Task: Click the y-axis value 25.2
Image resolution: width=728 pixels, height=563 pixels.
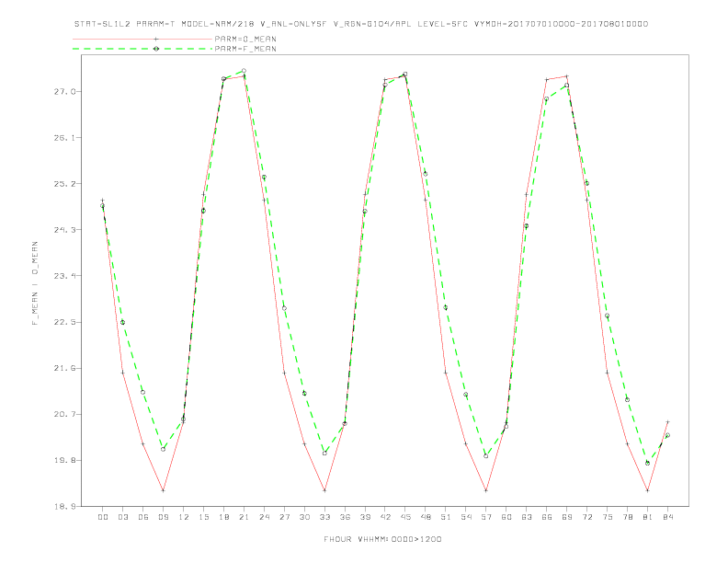Action: pyautogui.click(x=64, y=183)
